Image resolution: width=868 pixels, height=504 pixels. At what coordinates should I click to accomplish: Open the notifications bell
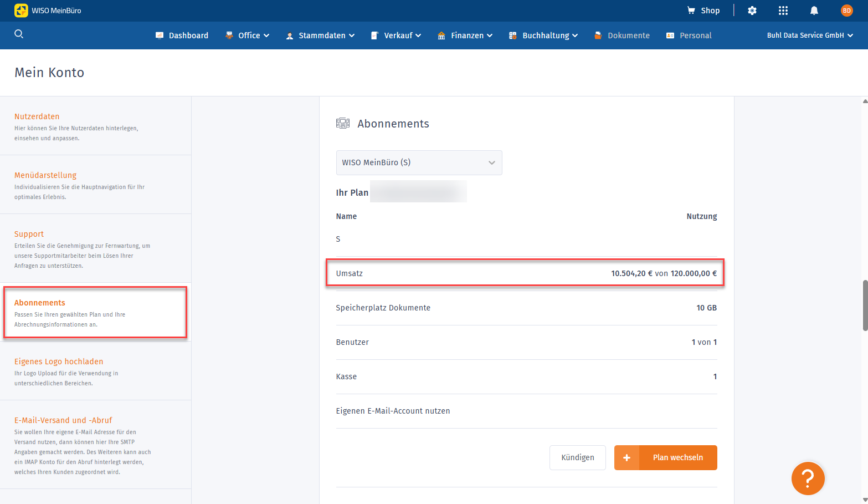pyautogui.click(x=814, y=11)
